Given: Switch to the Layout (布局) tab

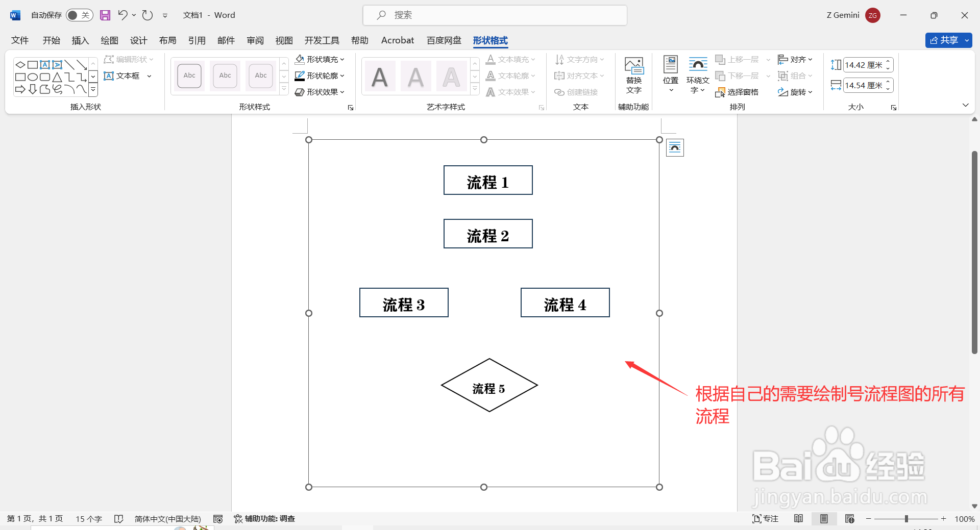Looking at the screenshot, I should coord(167,40).
